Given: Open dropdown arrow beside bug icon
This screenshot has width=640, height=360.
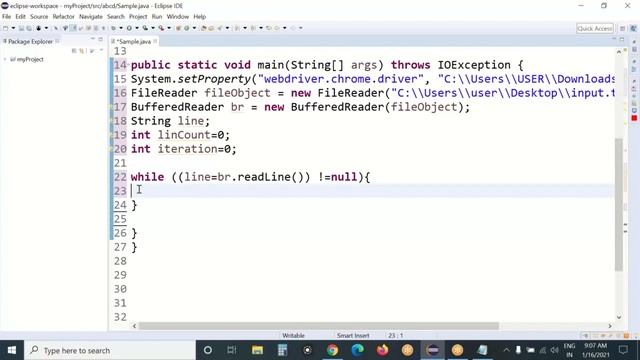Looking at the screenshot, I should pos(46,28).
